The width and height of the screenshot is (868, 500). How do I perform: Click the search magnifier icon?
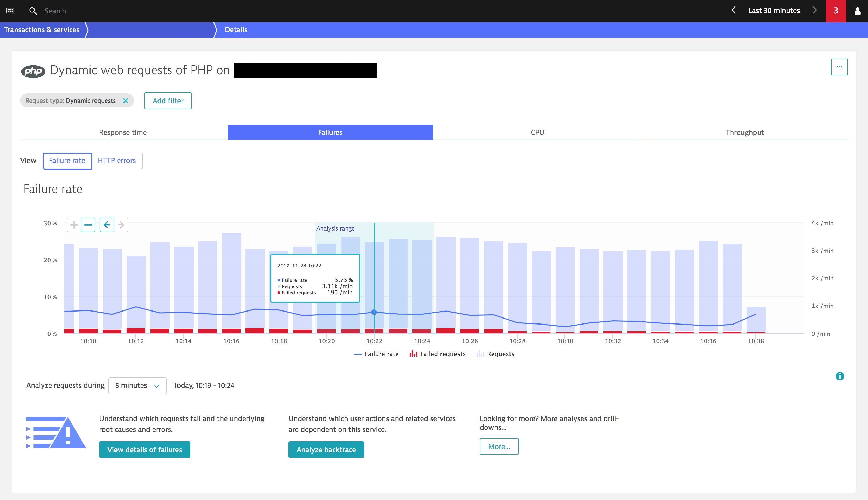coord(33,11)
